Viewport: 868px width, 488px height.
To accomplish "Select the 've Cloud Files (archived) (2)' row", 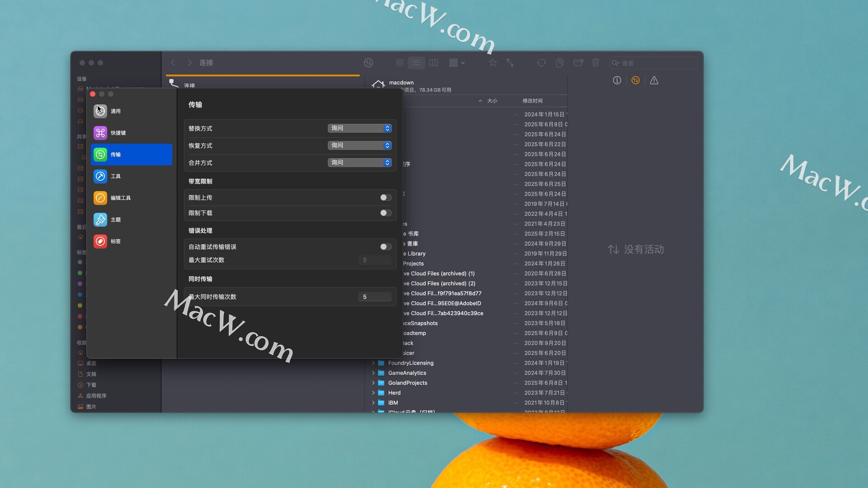I will pyautogui.click(x=485, y=283).
